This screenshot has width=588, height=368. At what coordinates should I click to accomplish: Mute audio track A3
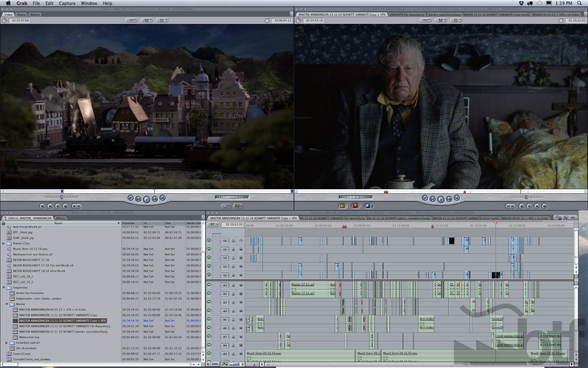pos(209,303)
